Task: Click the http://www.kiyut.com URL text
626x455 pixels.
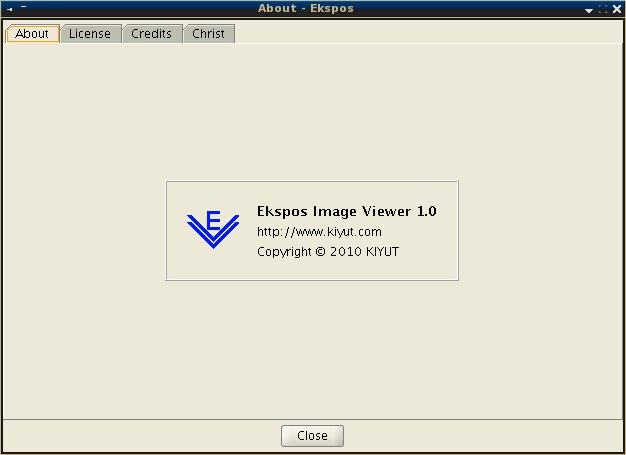Action: point(319,232)
